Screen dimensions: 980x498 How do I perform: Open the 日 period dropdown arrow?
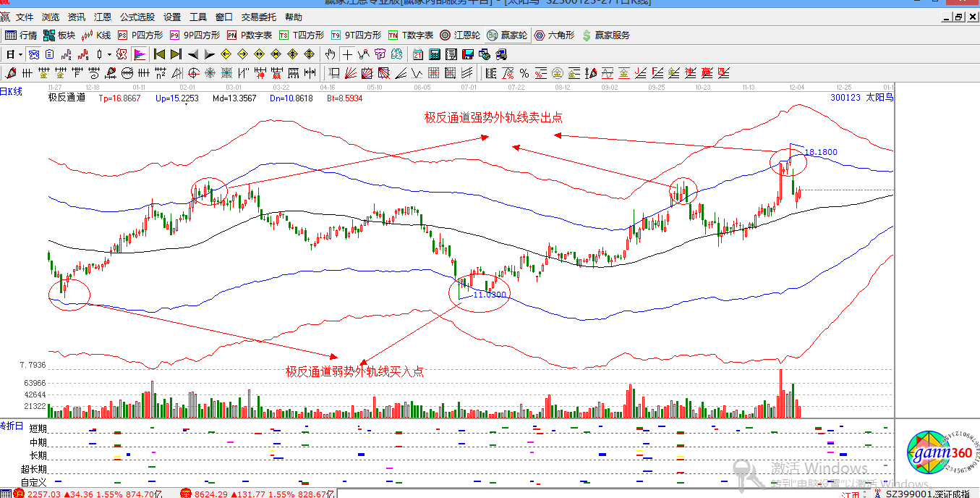click(x=19, y=54)
